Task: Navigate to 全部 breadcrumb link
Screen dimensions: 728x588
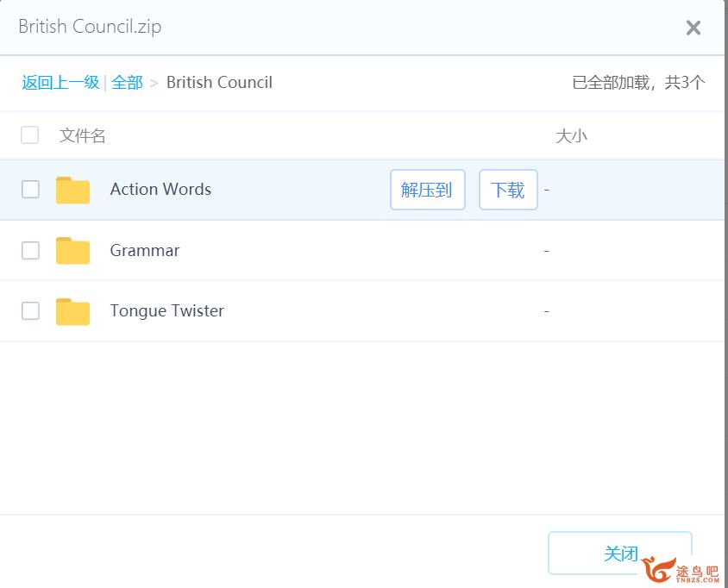Action: 127,83
